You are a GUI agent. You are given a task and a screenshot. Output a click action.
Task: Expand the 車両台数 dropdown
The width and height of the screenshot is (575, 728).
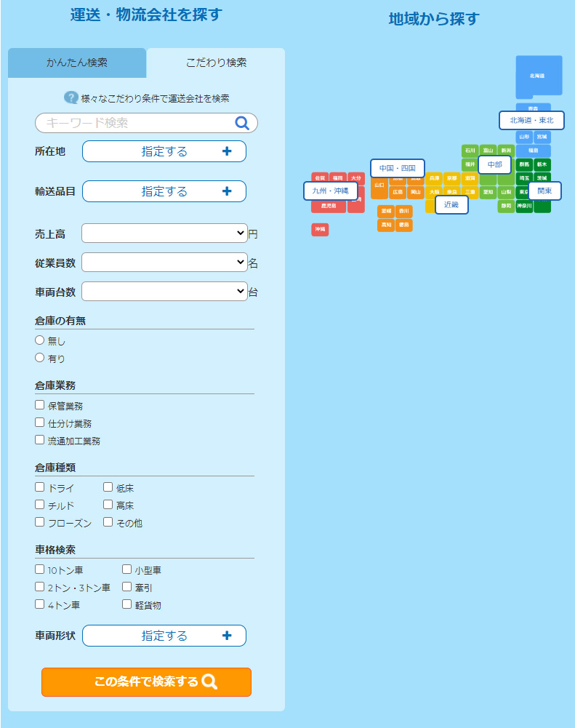click(x=164, y=292)
